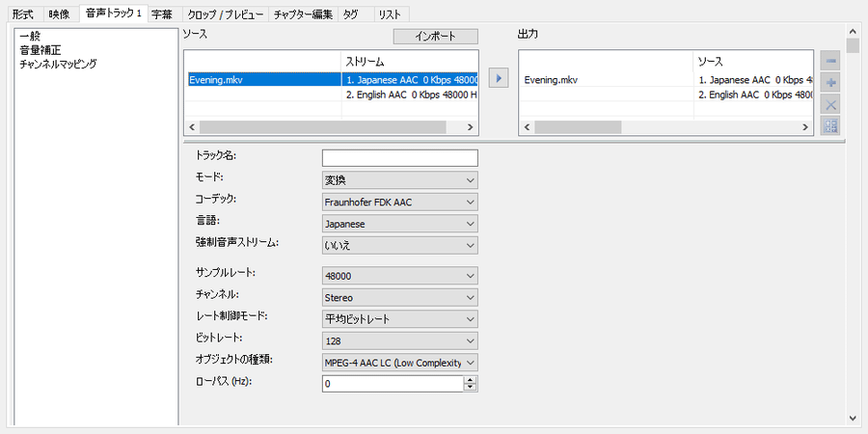Click the X icon beside the output list
Image resolution: width=868 pixels, height=434 pixels.
click(x=830, y=104)
